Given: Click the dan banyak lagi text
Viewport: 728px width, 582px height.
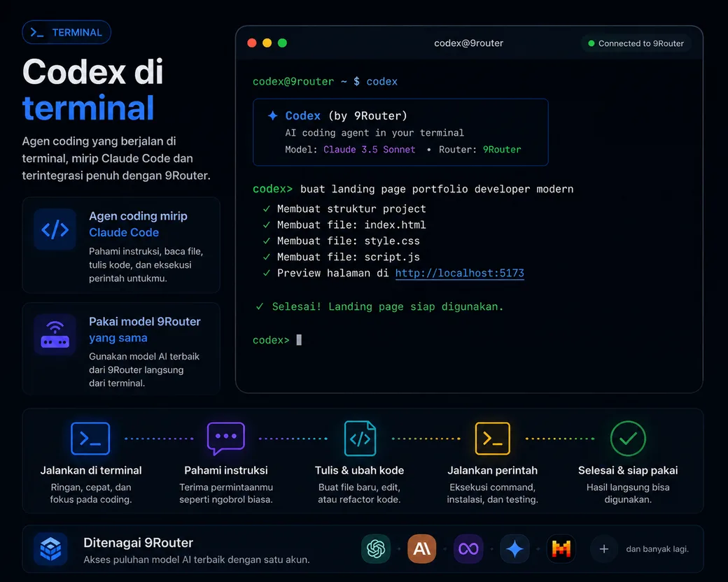Looking at the screenshot, I should click(657, 549).
